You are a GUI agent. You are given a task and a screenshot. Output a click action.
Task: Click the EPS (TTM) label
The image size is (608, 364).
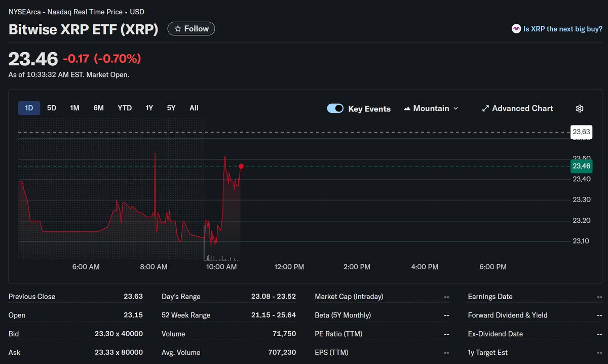coord(331,353)
